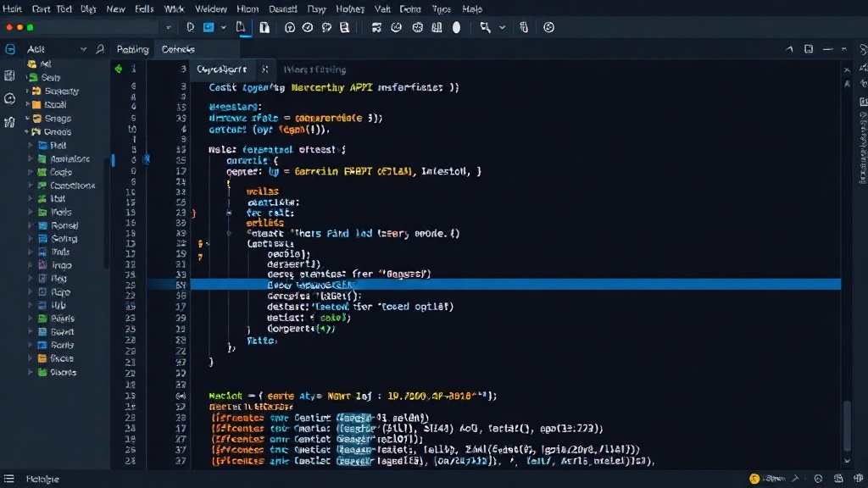This screenshot has height=488, width=868.
Task: Click the puzzle/cube toolbar icon
Action: point(417,28)
